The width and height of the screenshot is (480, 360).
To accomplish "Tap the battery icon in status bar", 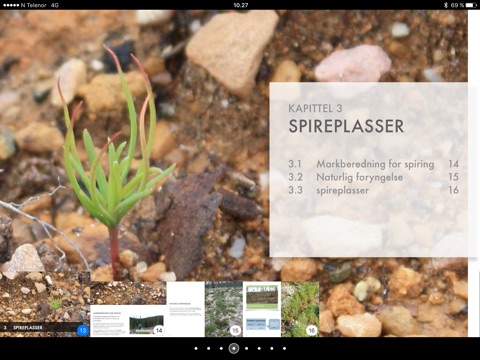I will click(x=472, y=5).
